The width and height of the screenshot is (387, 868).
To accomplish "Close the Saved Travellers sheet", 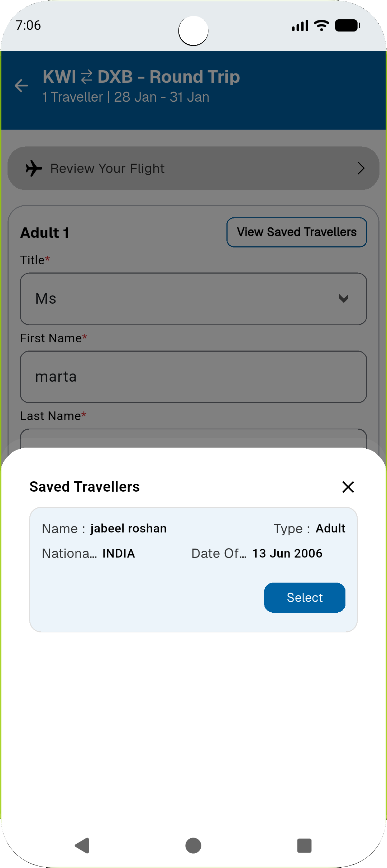I will pos(348,487).
